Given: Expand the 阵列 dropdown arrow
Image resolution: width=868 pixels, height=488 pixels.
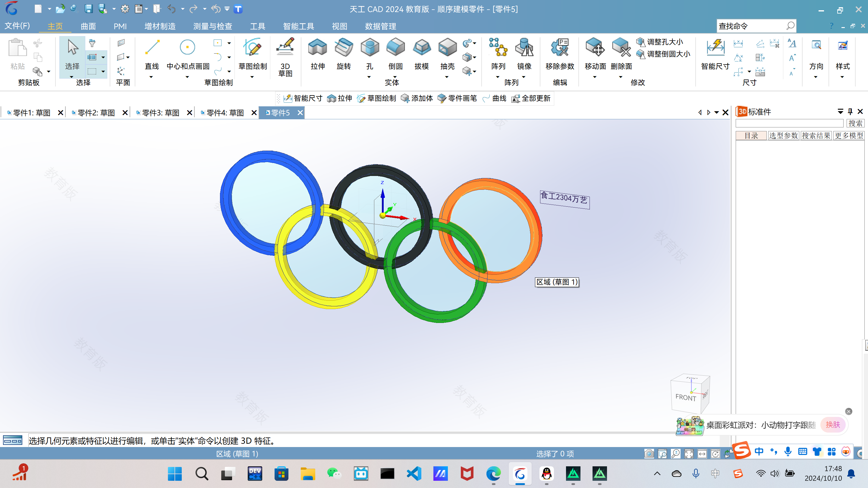Looking at the screenshot, I should tap(498, 77).
